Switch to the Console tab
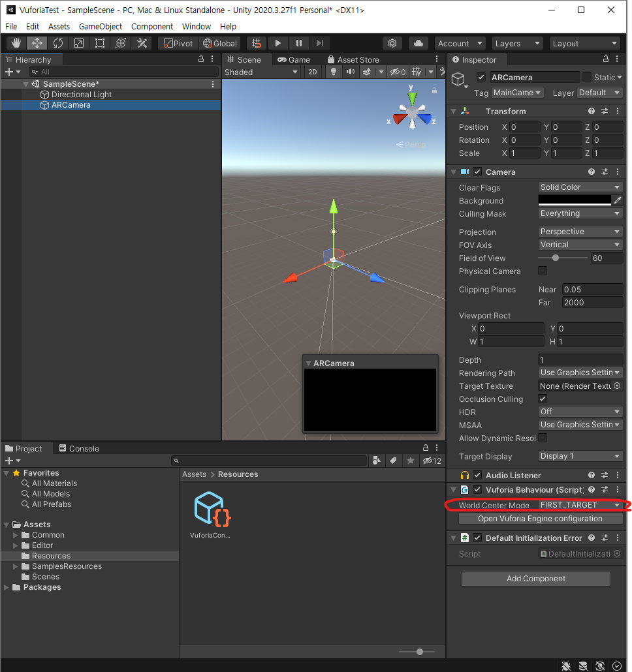The image size is (632, 672). (79, 448)
